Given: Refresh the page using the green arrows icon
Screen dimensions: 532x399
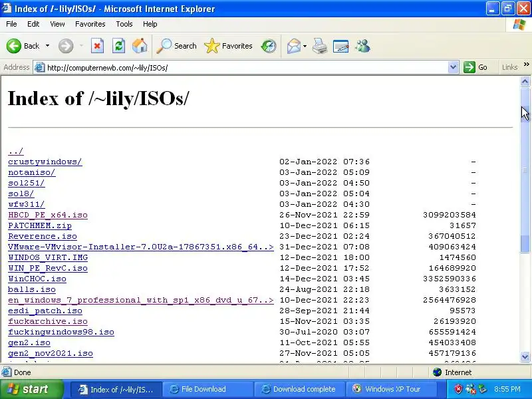Looking at the screenshot, I should (118, 46).
